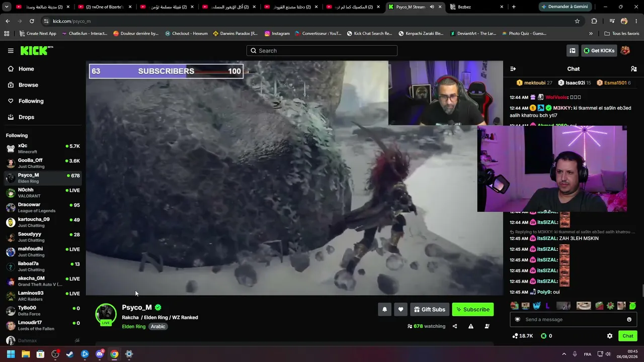This screenshot has width=644, height=362.
Task: Click into the Send a message field
Action: point(573,319)
